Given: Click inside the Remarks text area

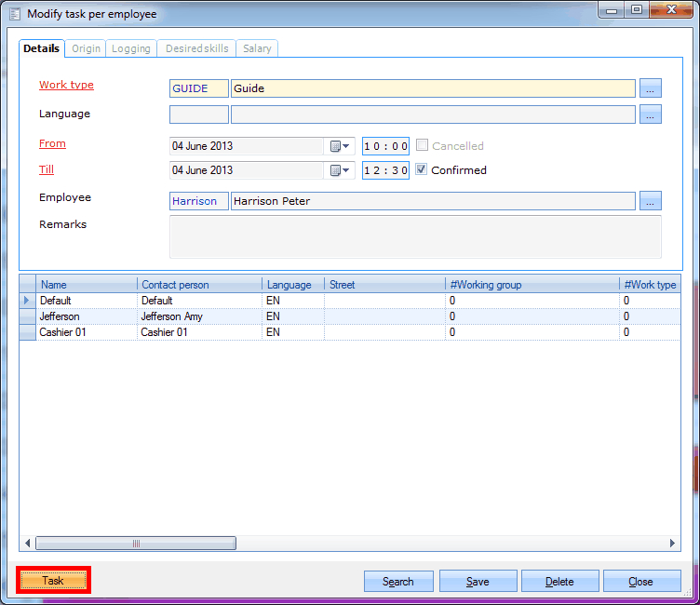Looking at the screenshot, I should pyautogui.click(x=415, y=236).
